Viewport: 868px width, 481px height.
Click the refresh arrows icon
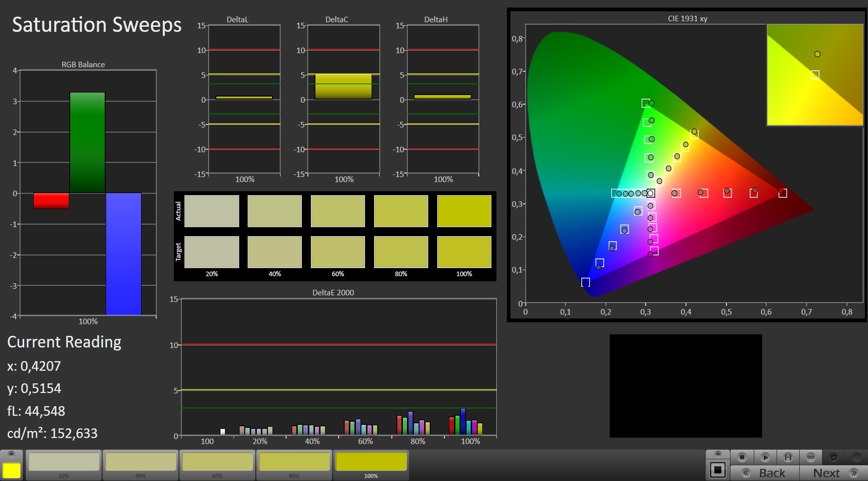pyautogui.click(x=833, y=457)
